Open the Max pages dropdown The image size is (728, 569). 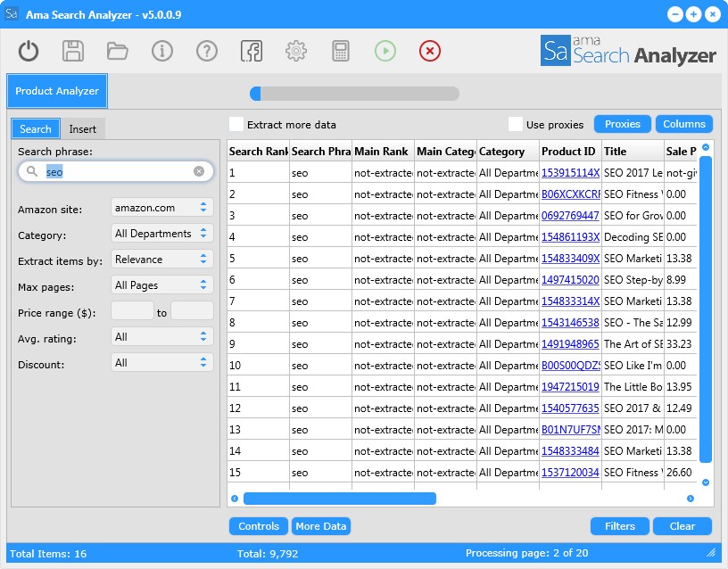[x=162, y=285]
